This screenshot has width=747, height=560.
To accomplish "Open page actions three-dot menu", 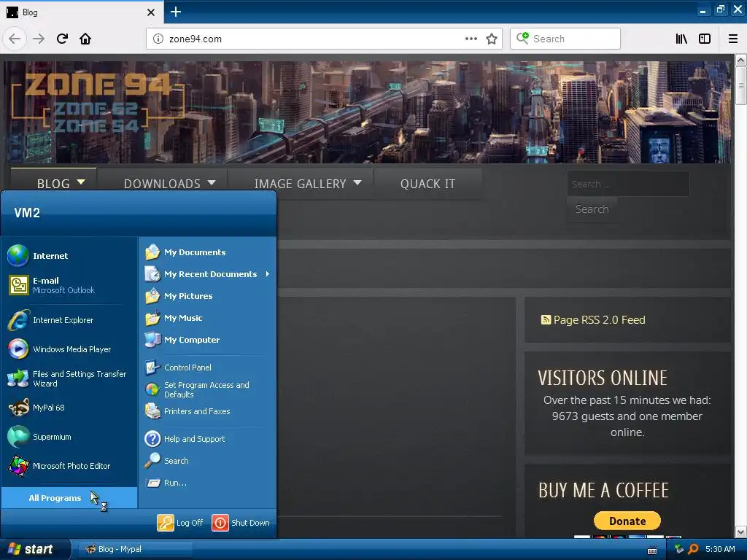I will pos(471,39).
